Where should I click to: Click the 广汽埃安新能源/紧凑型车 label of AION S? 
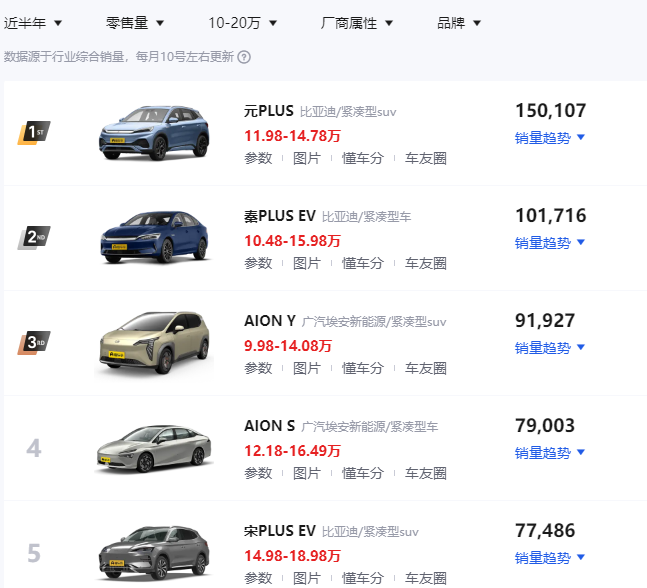370,427
